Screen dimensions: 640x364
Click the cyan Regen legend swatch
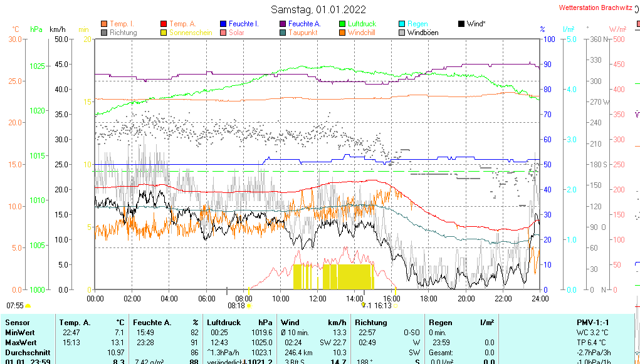pos(402,24)
